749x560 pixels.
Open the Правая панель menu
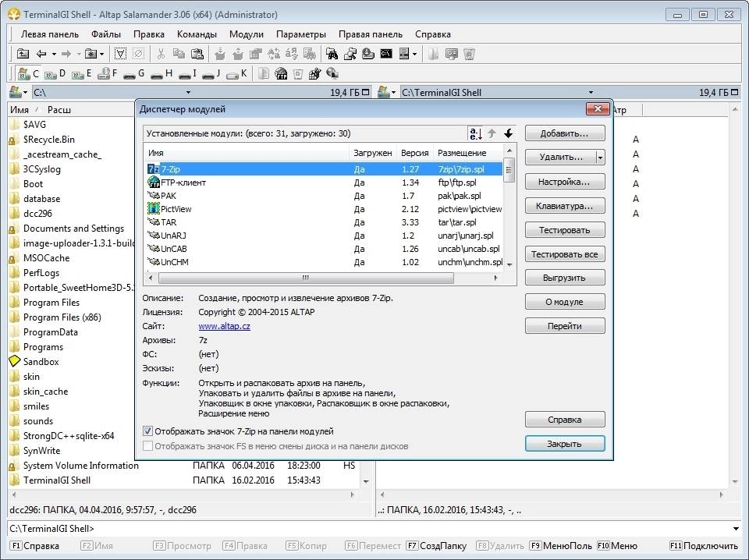coord(371,34)
